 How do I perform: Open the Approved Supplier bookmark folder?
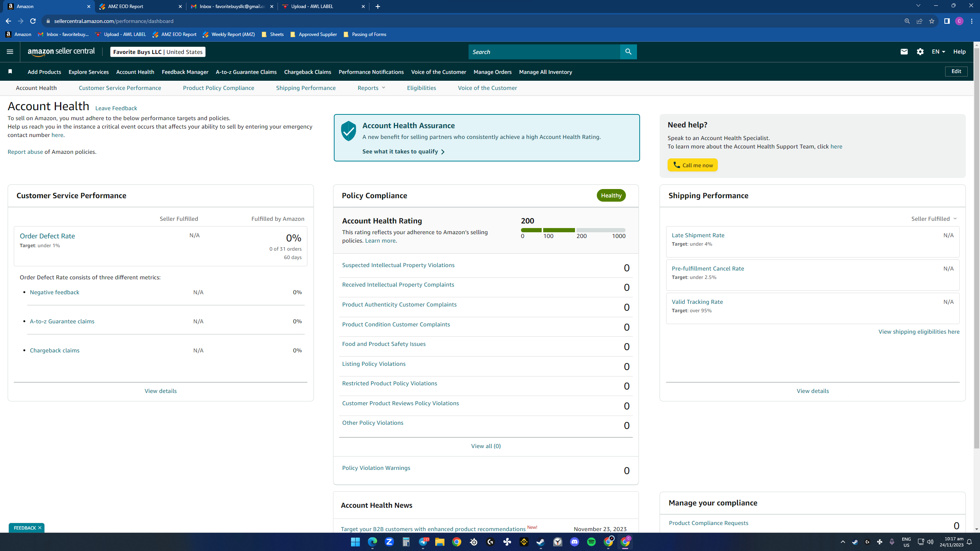pos(314,34)
